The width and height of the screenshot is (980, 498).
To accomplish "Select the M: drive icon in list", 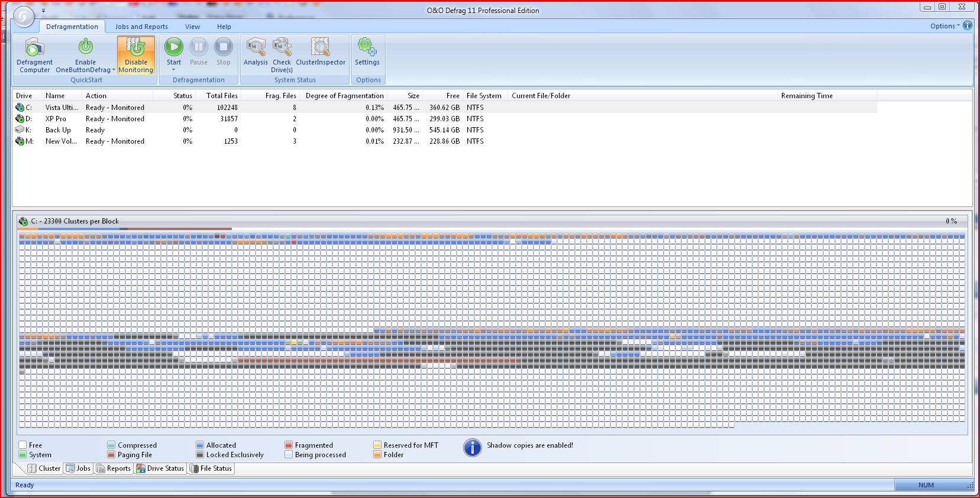I will click(20, 141).
